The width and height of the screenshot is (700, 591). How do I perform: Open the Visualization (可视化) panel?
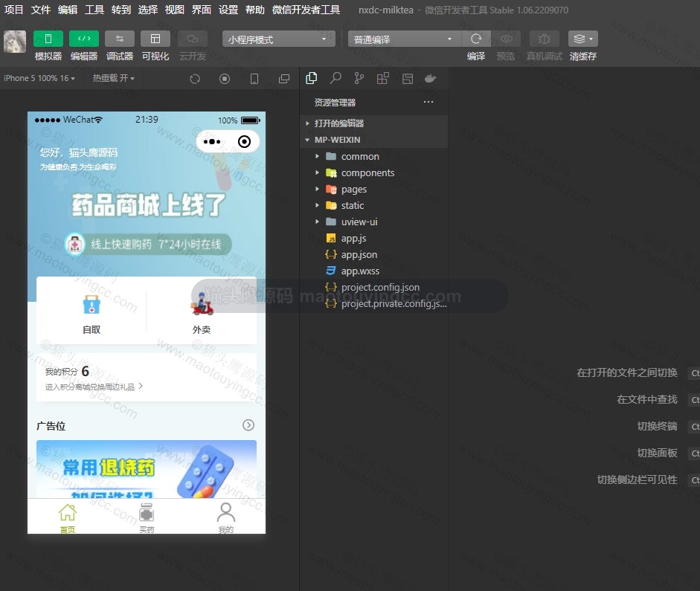tap(155, 39)
